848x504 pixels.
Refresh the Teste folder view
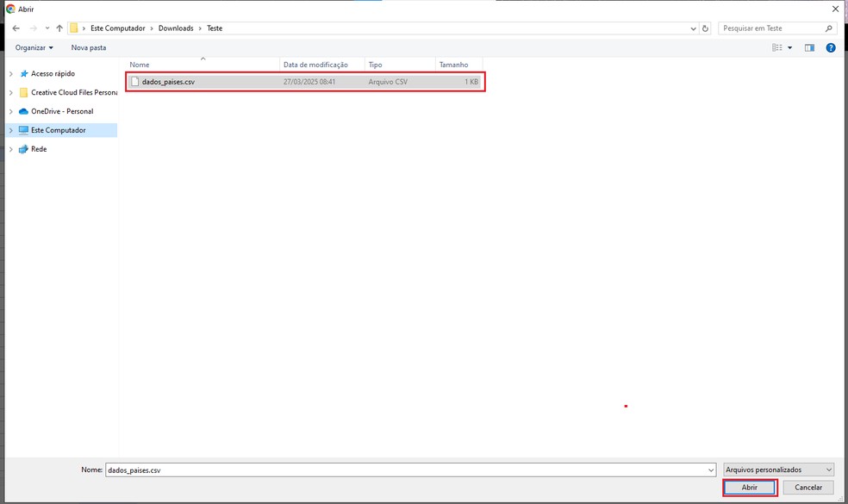705,28
